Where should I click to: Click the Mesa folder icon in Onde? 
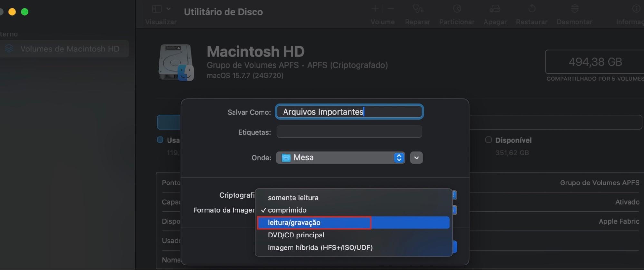(x=286, y=158)
